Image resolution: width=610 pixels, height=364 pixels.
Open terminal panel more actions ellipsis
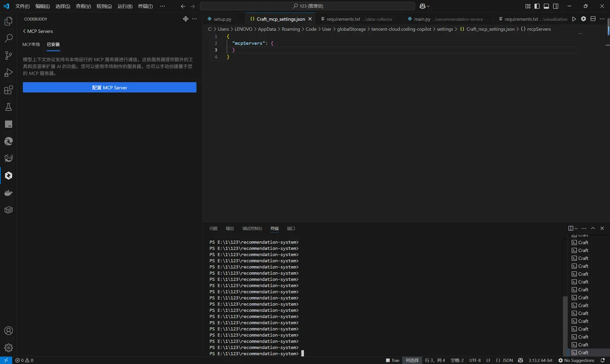point(584,228)
